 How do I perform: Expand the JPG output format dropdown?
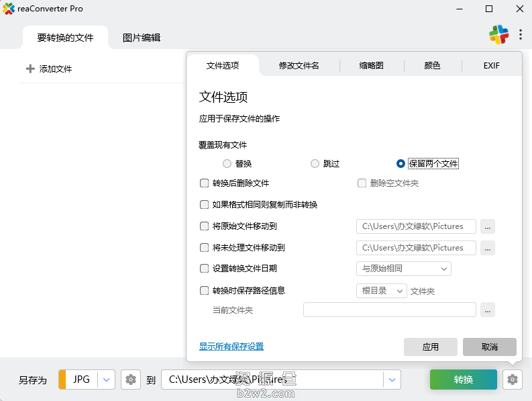(107, 380)
